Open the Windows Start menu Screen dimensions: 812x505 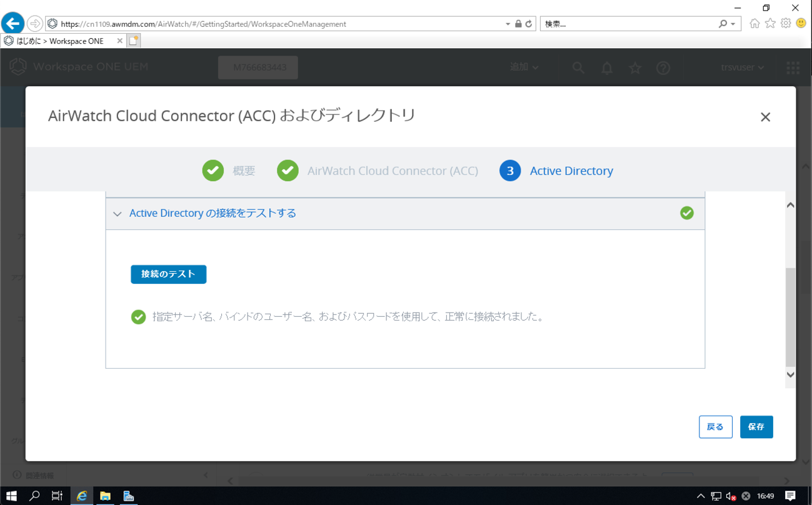[x=11, y=496]
